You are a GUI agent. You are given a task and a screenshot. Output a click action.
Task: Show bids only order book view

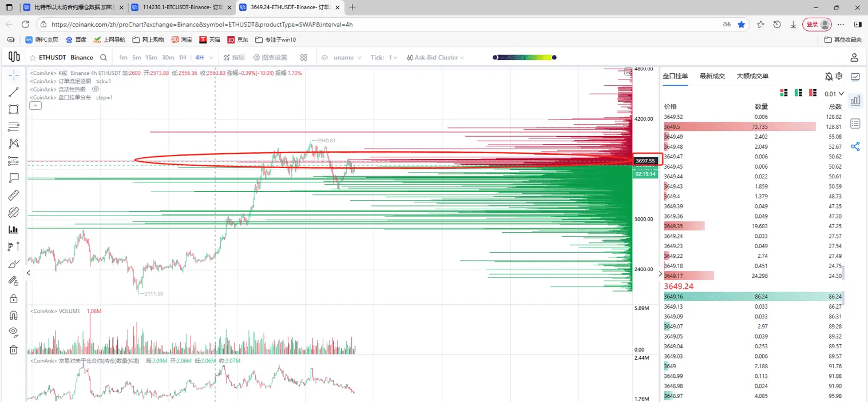point(798,93)
